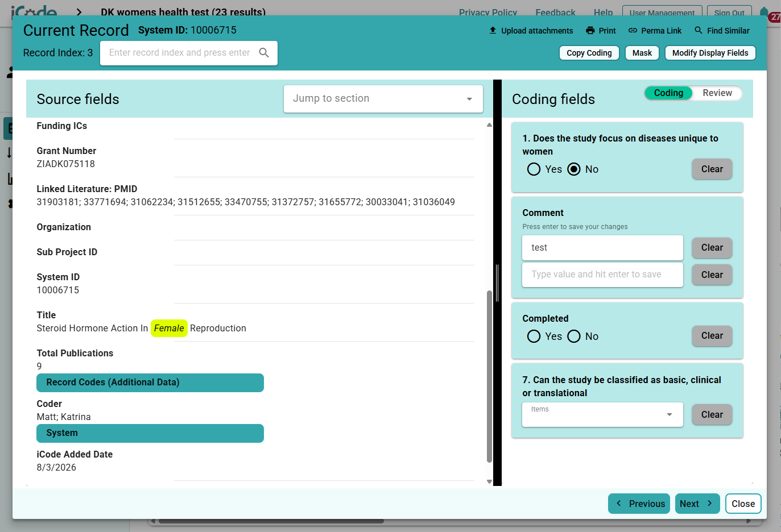Click scroll down arrow of source fields
781x532 pixels.
point(489,481)
